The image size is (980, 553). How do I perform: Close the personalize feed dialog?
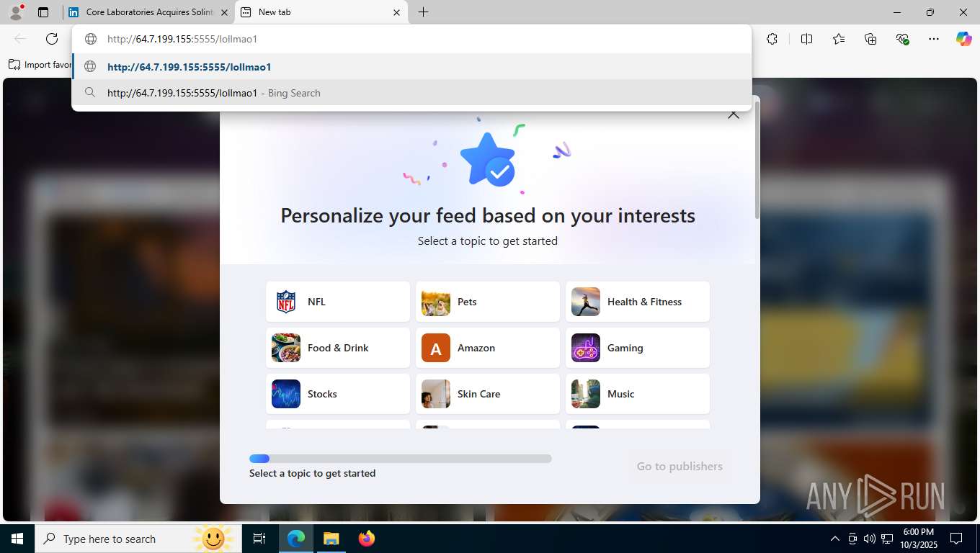coord(734,114)
